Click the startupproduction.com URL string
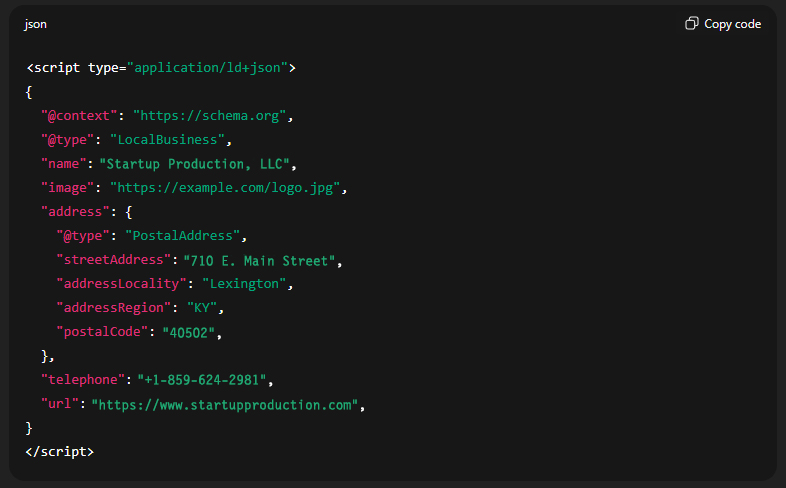 pos(225,404)
